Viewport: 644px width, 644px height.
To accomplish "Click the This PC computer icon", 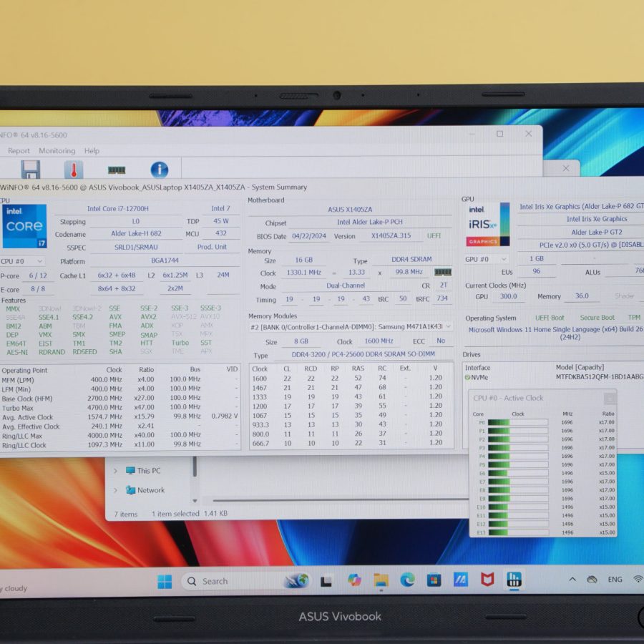I will click(131, 470).
